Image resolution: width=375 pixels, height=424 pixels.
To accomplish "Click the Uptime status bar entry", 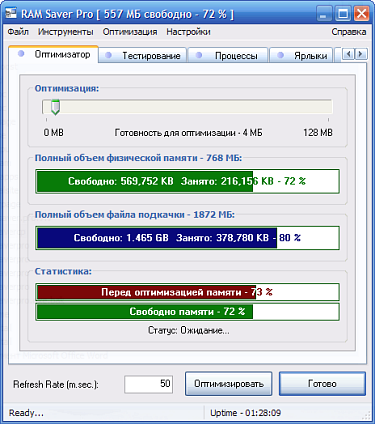I will (x=245, y=413).
